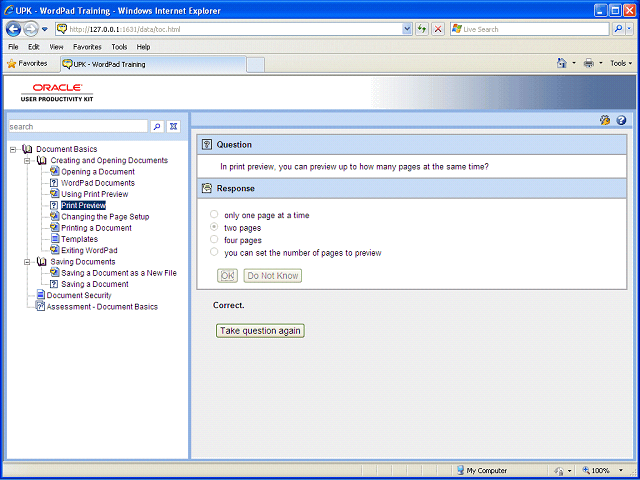Image resolution: width=640 pixels, height=480 pixels.
Task: Select the Print Preview question item
Action: [84, 205]
